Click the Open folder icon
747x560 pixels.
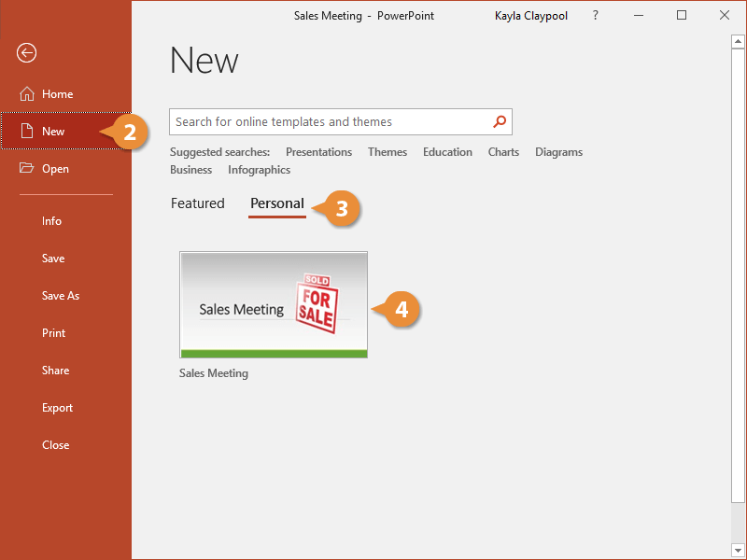click(x=27, y=169)
